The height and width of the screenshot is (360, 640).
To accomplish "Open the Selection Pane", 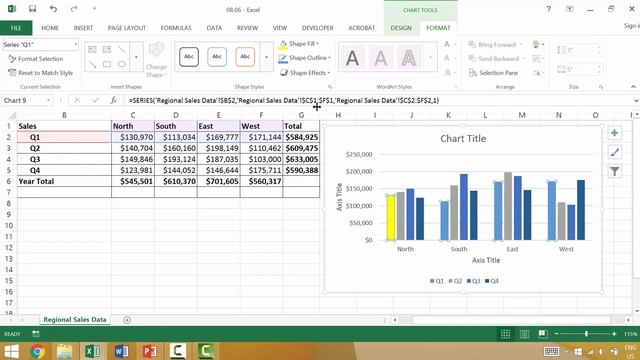I will coord(493,73).
